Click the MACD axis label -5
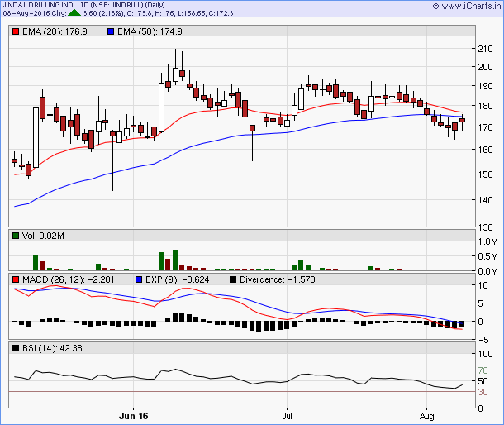The width and height of the screenshot is (504, 425). pyautogui.click(x=483, y=340)
